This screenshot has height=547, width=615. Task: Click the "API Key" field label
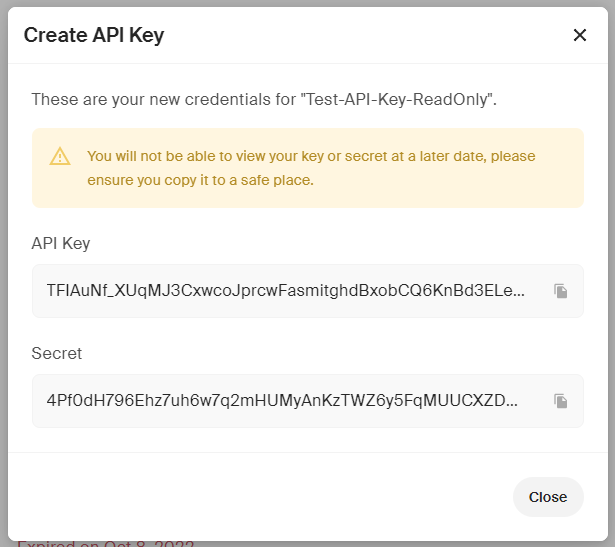[x=61, y=243]
